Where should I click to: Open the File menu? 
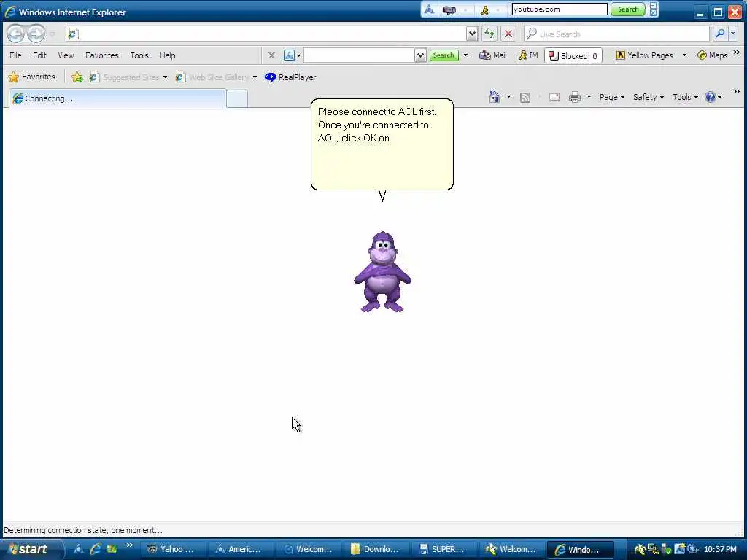click(x=15, y=55)
